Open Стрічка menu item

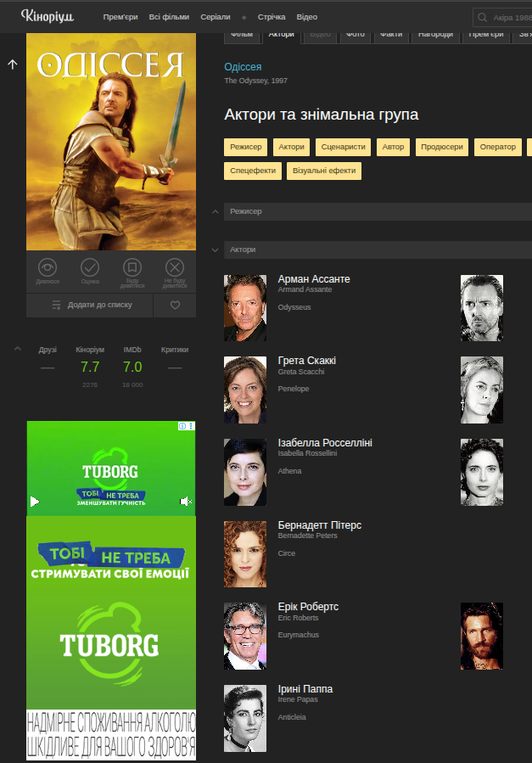click(272, 17)
